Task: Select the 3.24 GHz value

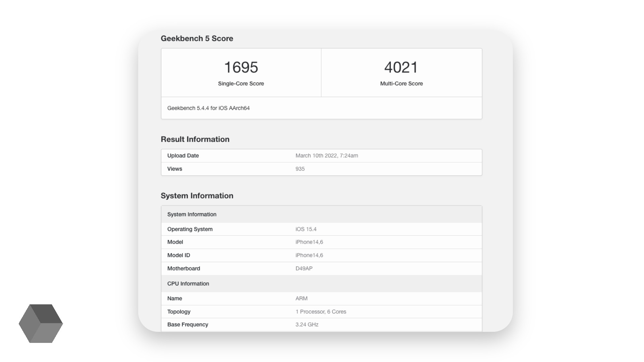Action: click(x=307, y=324)
